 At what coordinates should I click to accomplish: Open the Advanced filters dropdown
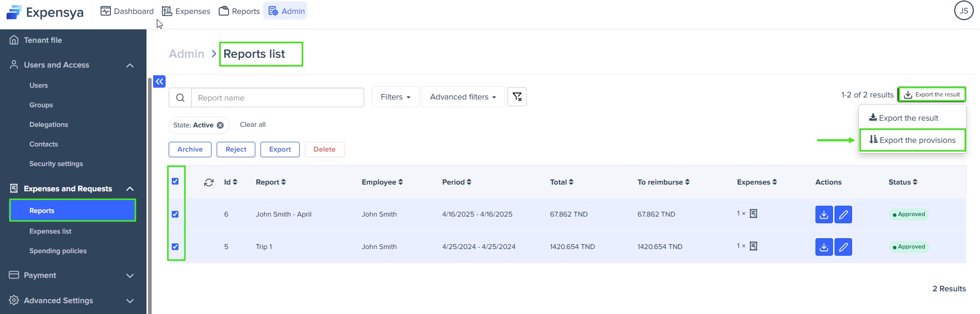click(x=463, y=97)
